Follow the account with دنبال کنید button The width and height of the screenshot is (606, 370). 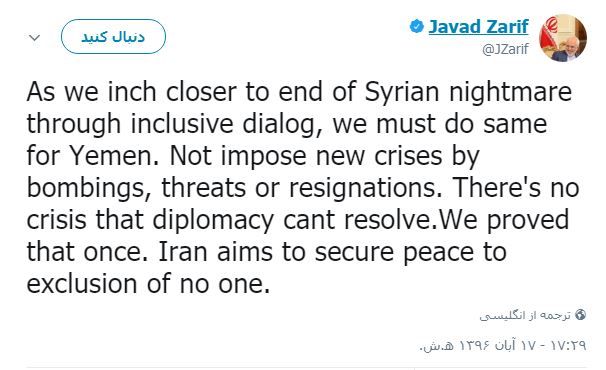[x=113, y=36]
